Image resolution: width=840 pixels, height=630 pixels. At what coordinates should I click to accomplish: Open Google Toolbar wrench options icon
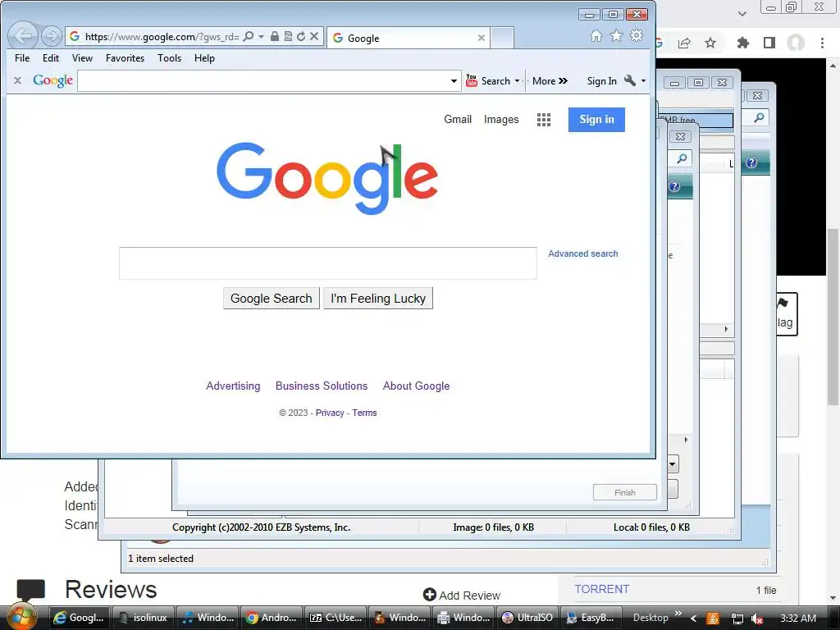pyautogui.click(x=630, y=81)
